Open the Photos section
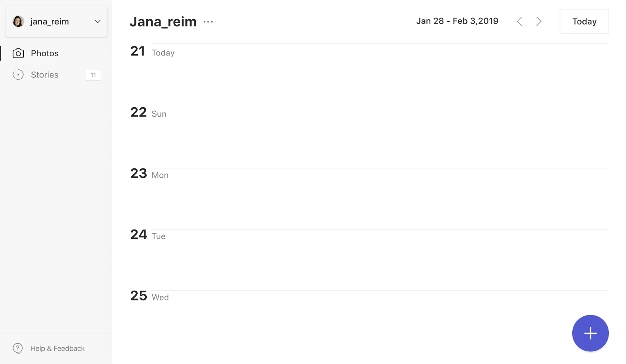The height and width of the screenshot is (364, 626). click(45, 53)
